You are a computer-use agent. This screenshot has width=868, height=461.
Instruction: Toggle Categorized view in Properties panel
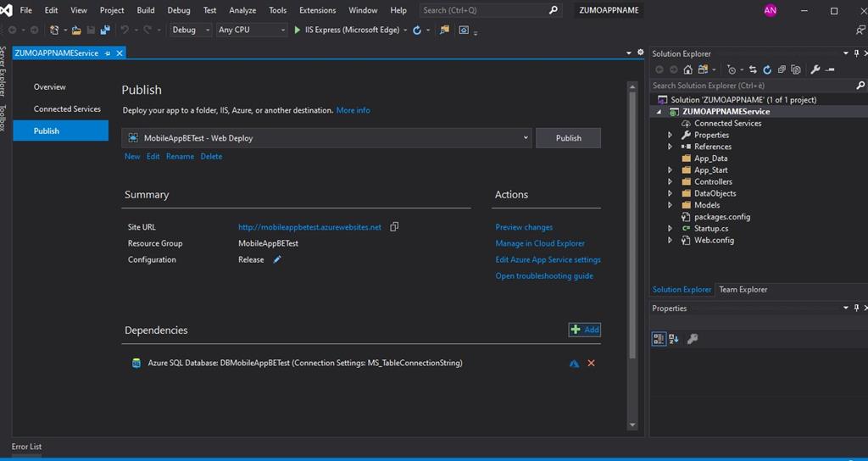coord(659,339)
